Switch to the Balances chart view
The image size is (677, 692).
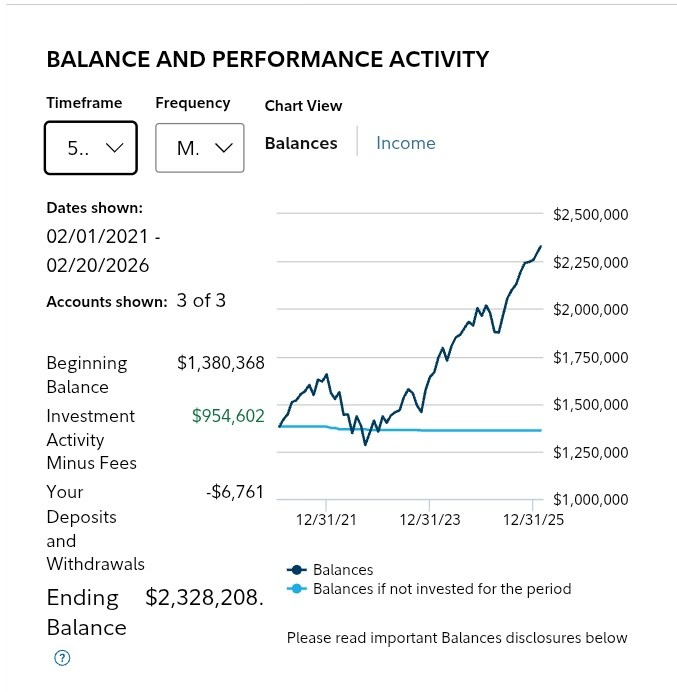click(x=301, y=143)
